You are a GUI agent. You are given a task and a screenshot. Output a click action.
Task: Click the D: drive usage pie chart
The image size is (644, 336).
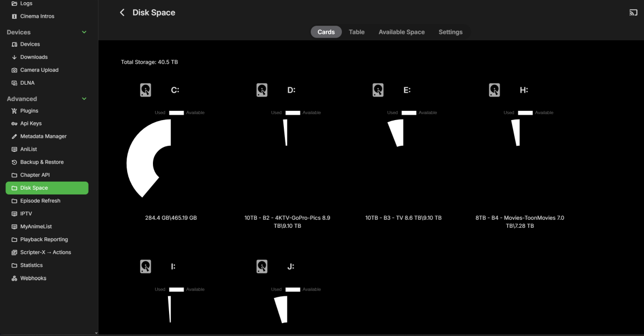point(286,132)
